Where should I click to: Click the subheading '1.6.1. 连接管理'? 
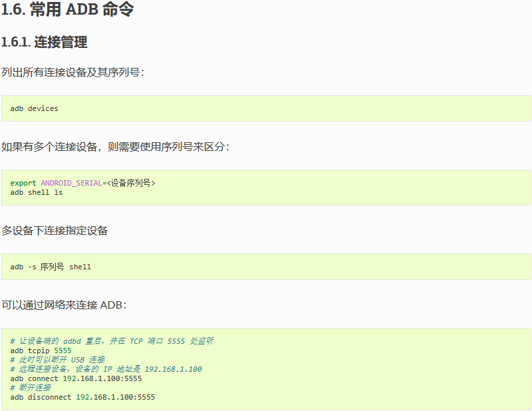click(x=45, y=43)
